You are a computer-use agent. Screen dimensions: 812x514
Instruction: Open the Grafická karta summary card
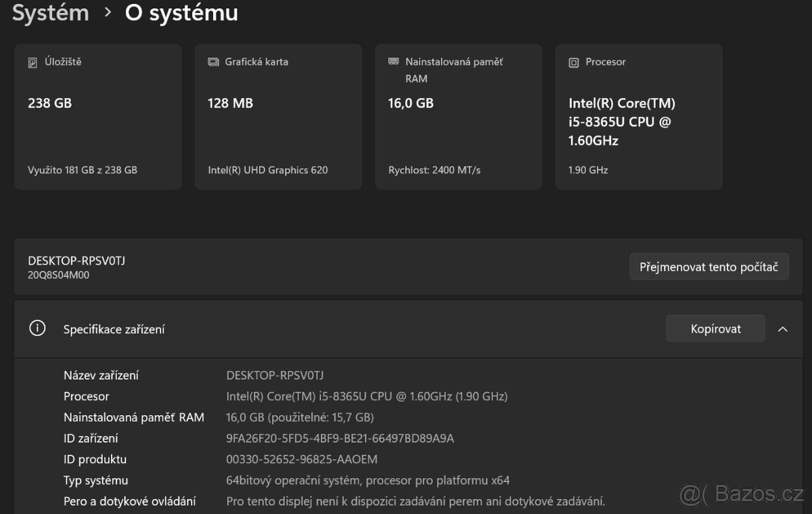pyautogui.click(x=278, y=116)
